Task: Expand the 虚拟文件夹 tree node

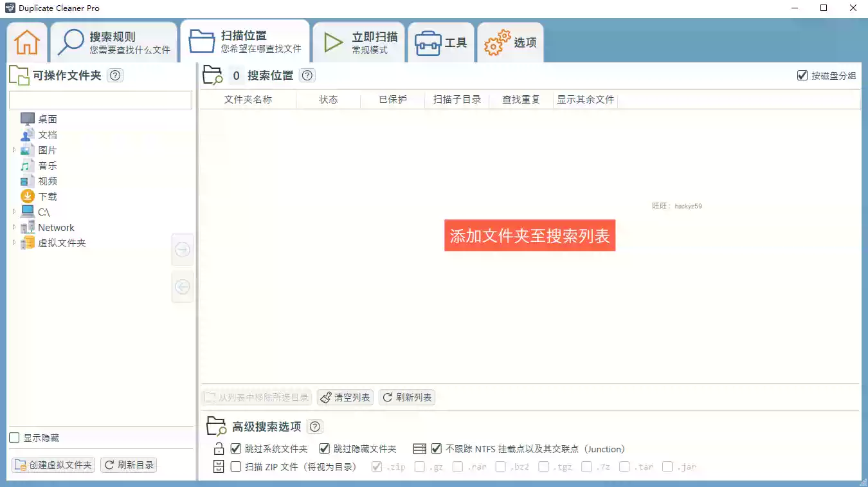Action: pos(14,243)
